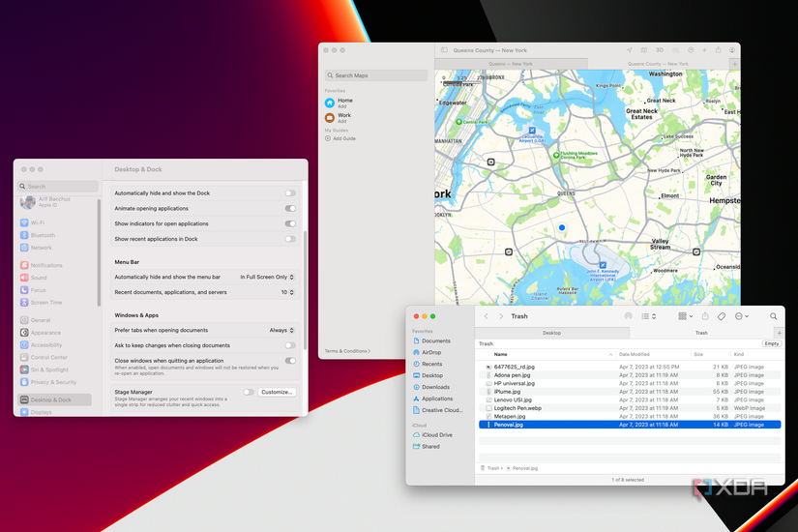Switch to Desktop tab in Finder
The image size is (798, 532).
coord(551,333)
